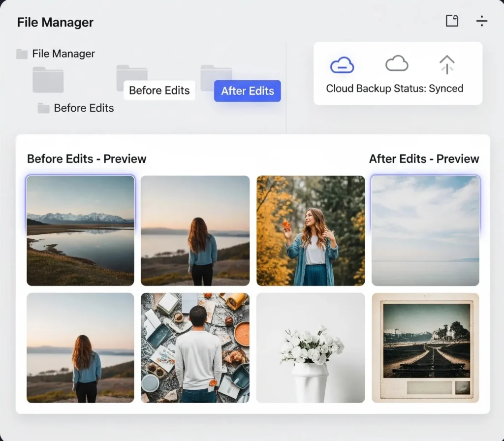The image size is (504, 441).
Task: Click folder icon behind After Edits button
Action: pyautogui.click(x=216, y=74)
